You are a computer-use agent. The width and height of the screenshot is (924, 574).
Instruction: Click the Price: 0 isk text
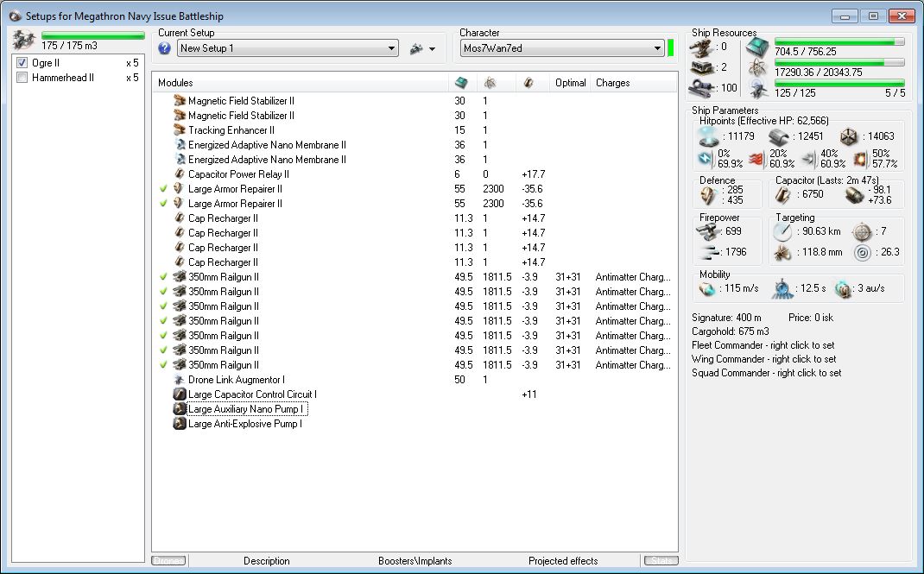click(x=811, y=318)
